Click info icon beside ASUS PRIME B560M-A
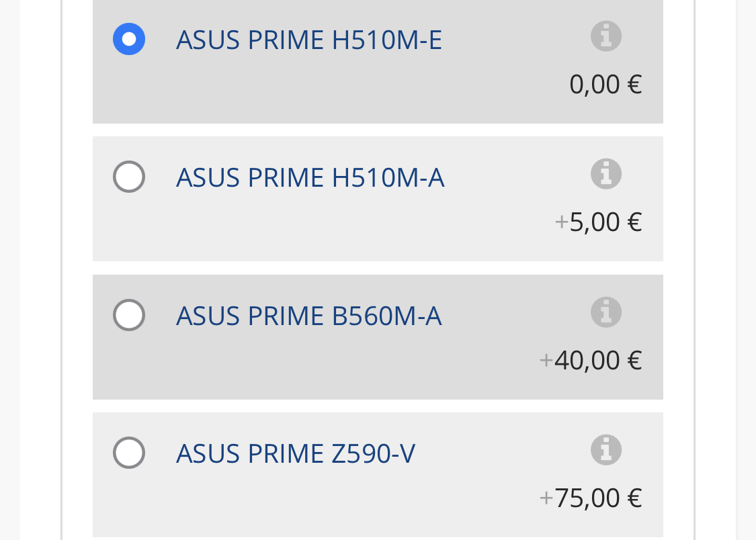The width and height of the screenshot is (756, 540). coord(605,312)
